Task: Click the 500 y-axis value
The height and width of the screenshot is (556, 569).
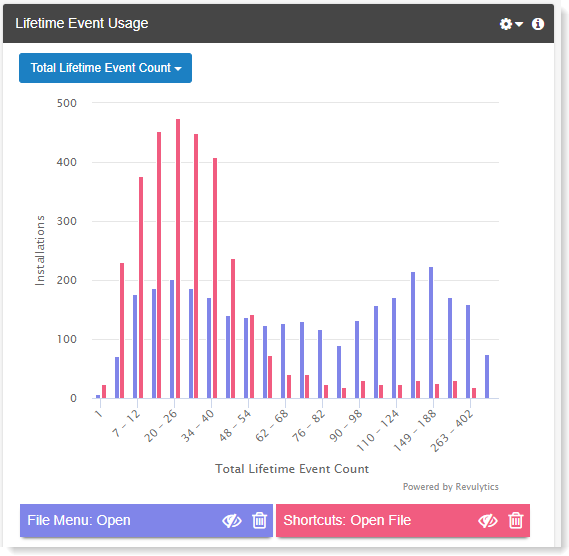Action: pos(67,103)
